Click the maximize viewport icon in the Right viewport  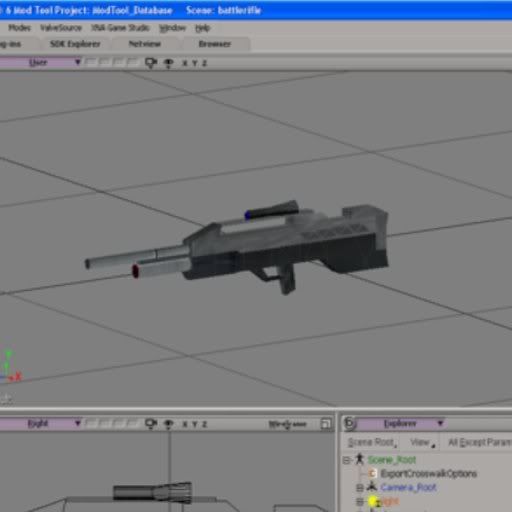pyautogui.click(x=326, y=424)
